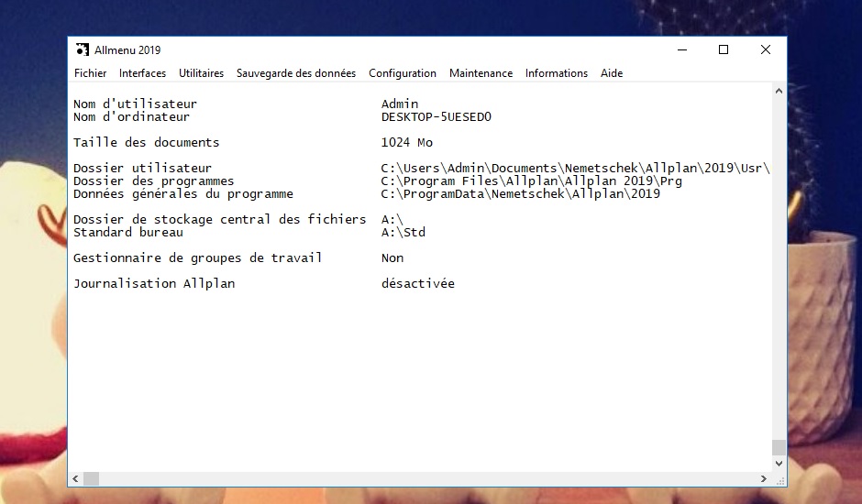The height and width of the screenshot is (504, 862).
Task: Click the 'Non' workgroup manager value
Action: click(x=392, y=257)
